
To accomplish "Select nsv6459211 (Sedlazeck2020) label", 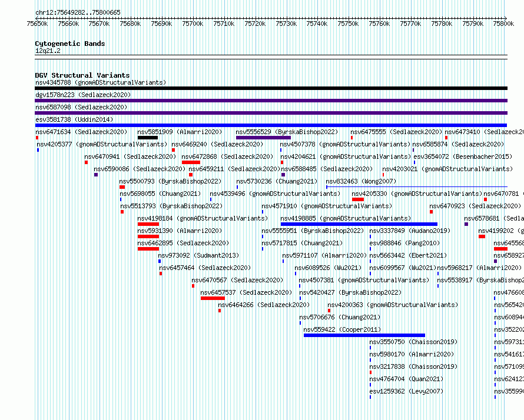I will click(x=234, y=169).
